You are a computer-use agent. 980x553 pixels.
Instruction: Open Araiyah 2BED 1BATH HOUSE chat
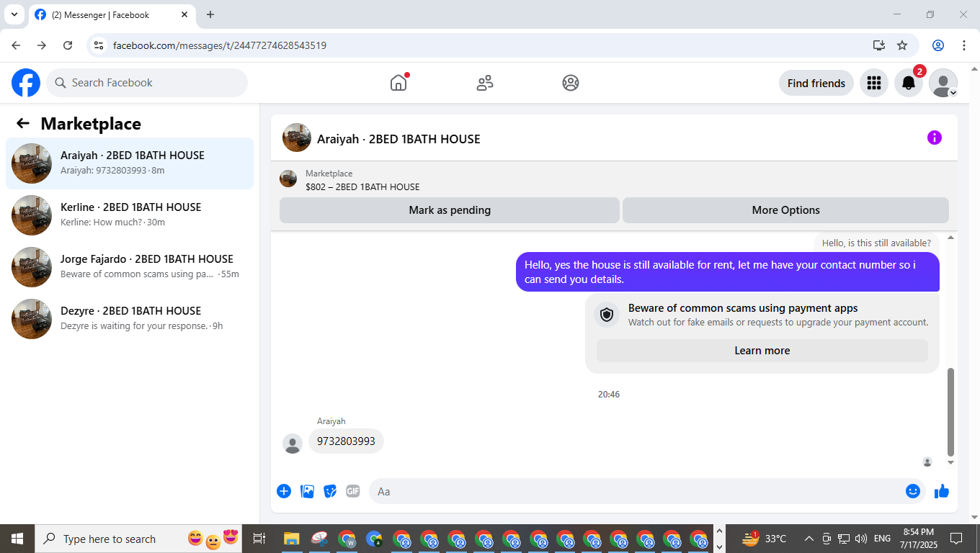[x=130, y=163]
